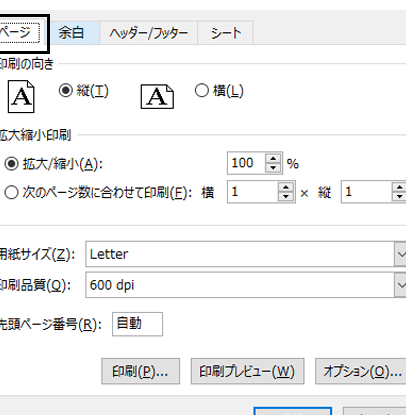Click the 印刷の向き section label
This screenshot has width=406, height=415.
pyautogui.click(x=27, y=64)
